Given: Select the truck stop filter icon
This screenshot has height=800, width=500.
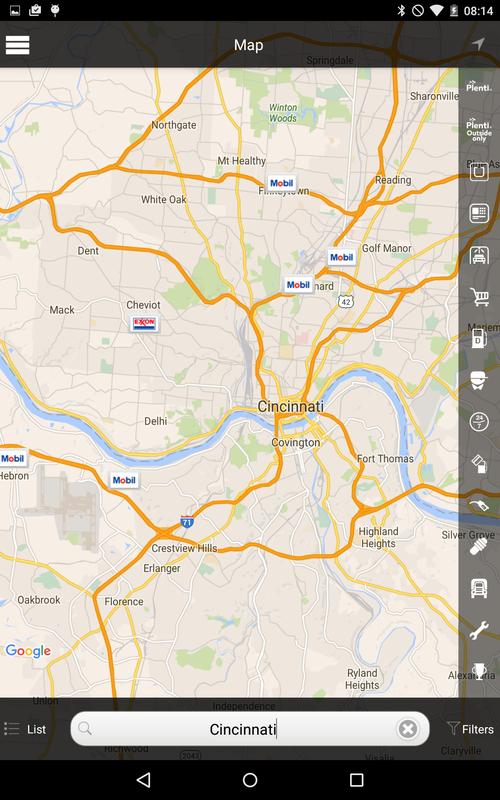Looking at the screenshot, I should click(x=479, y=588).
